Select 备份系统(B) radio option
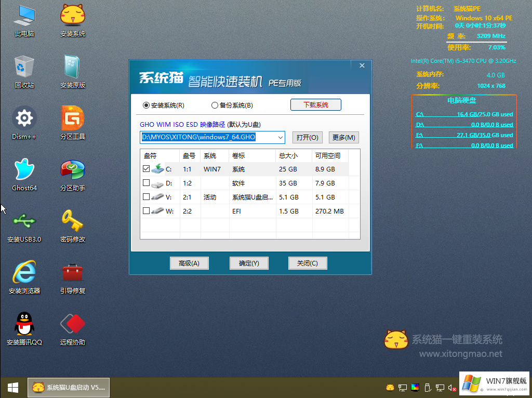The height and width of the screenshot is (398, 532). 232,105
